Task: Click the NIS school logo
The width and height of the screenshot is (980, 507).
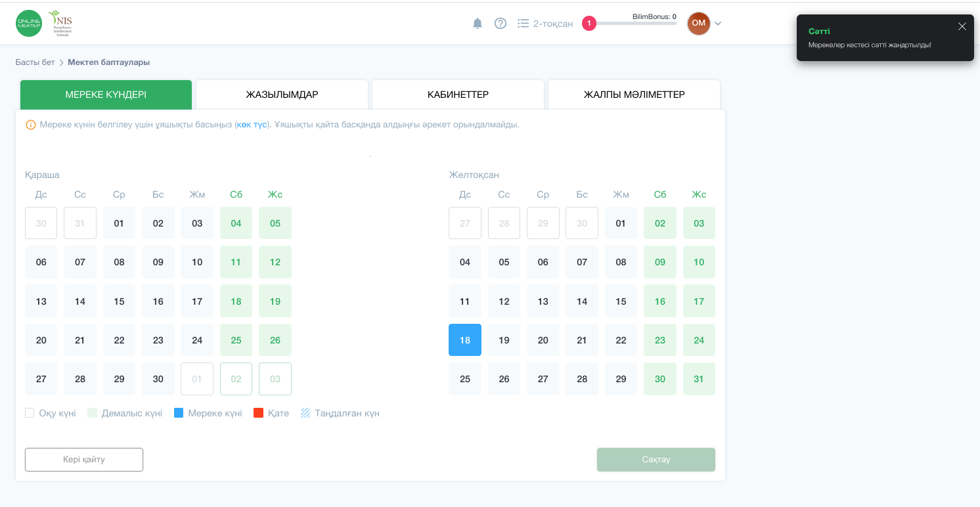Action: click(x=60, y=23)
